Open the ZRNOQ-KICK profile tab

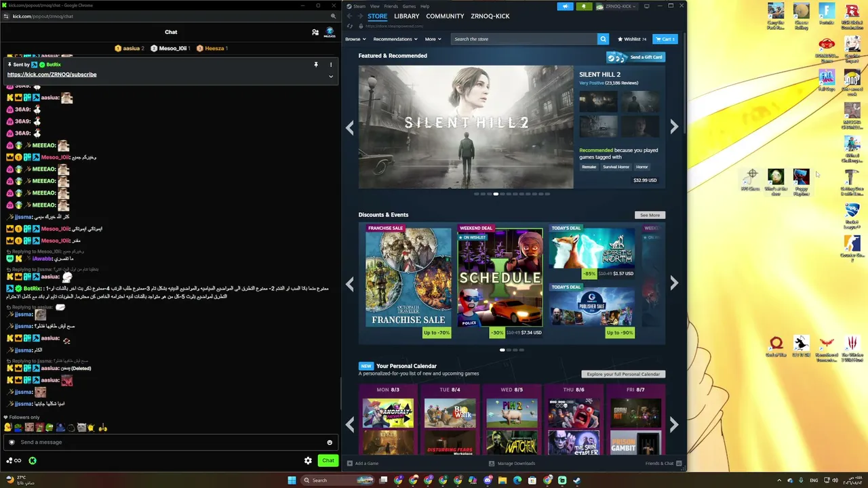click(490, 16)
